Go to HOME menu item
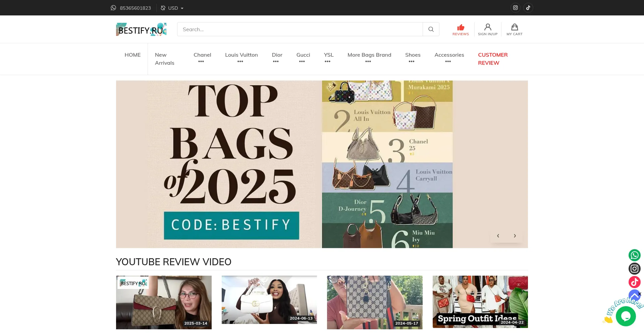This screenshot has width=644, height=333. 132,55
